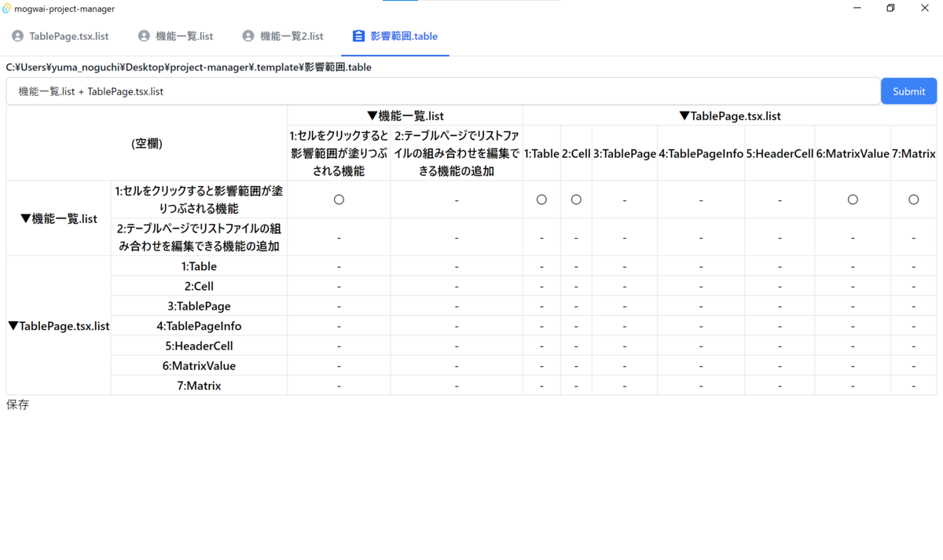Click the mogwai-project-manager app icon in title bar

pos(7,9)
